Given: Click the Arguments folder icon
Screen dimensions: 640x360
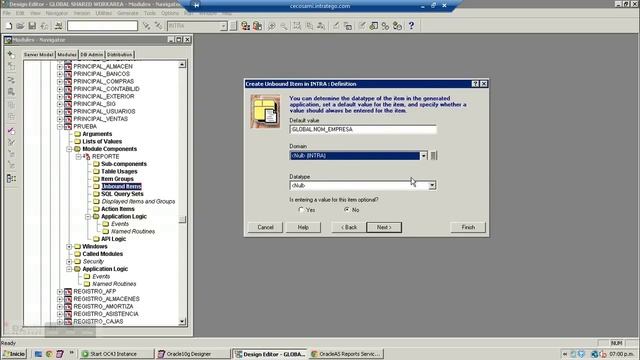Looking at the screenshot, I should pyautogui.click(x=78, y=134).
